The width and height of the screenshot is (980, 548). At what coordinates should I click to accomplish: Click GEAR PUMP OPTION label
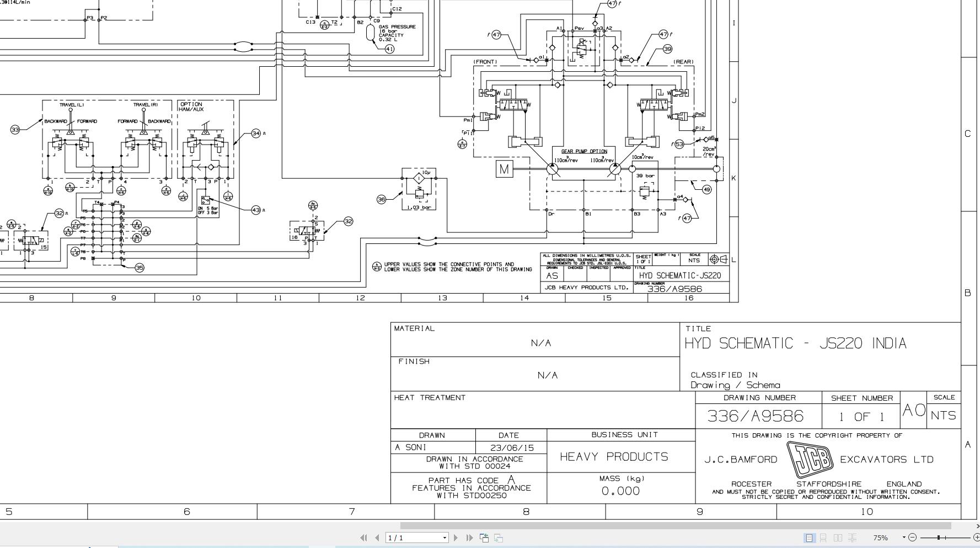point(584,151)
